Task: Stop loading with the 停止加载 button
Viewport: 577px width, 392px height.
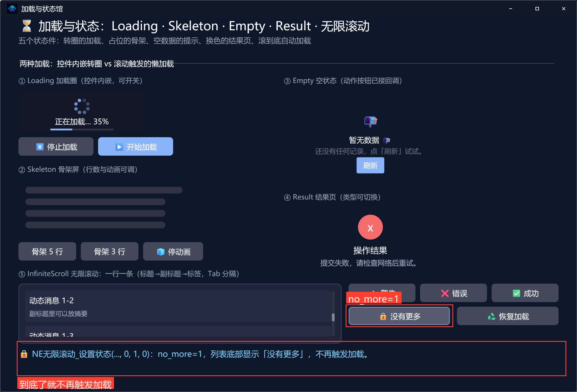Action: click(56, 147)
